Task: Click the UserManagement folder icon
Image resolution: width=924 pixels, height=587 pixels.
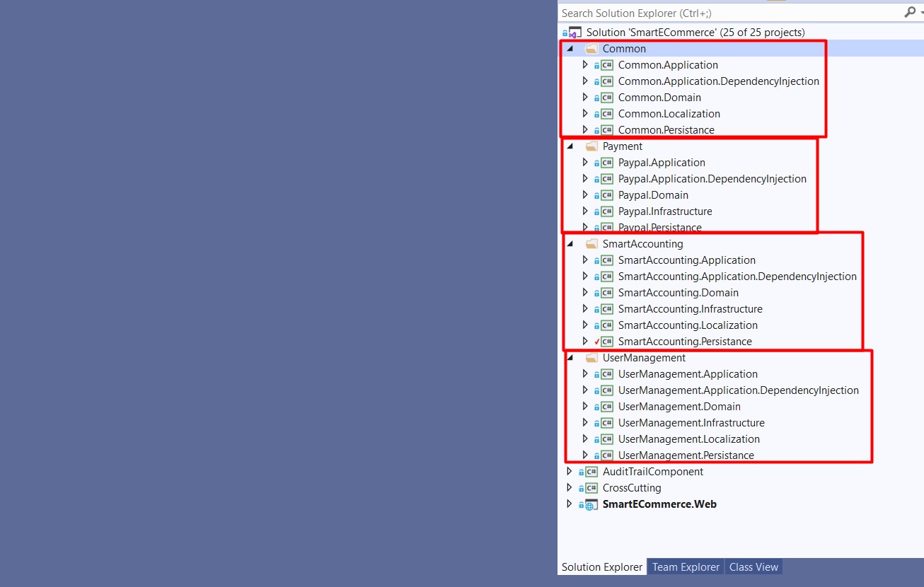Action: pyautogui.click(x=591, y=358)
